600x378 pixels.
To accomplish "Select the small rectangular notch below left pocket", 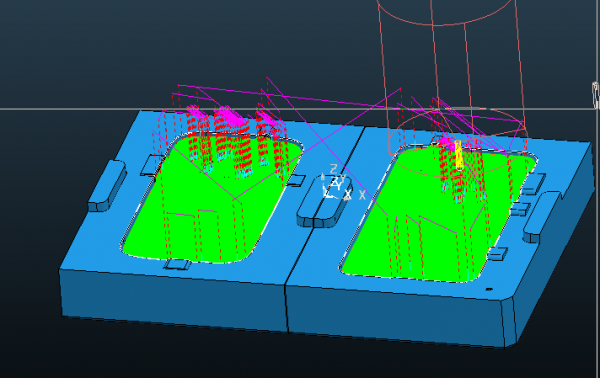I will pos(177,264).
